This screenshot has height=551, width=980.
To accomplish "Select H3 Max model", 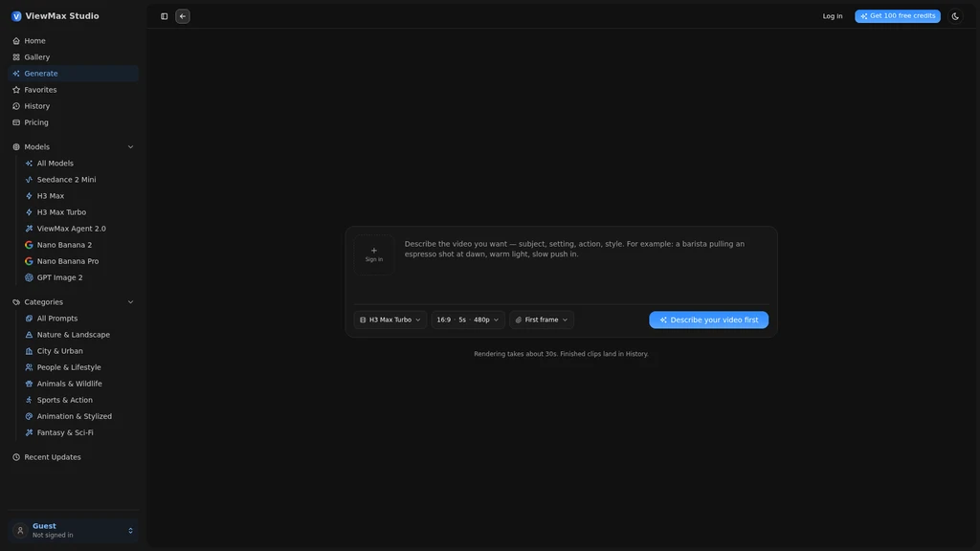I will (x=79, y=195).
